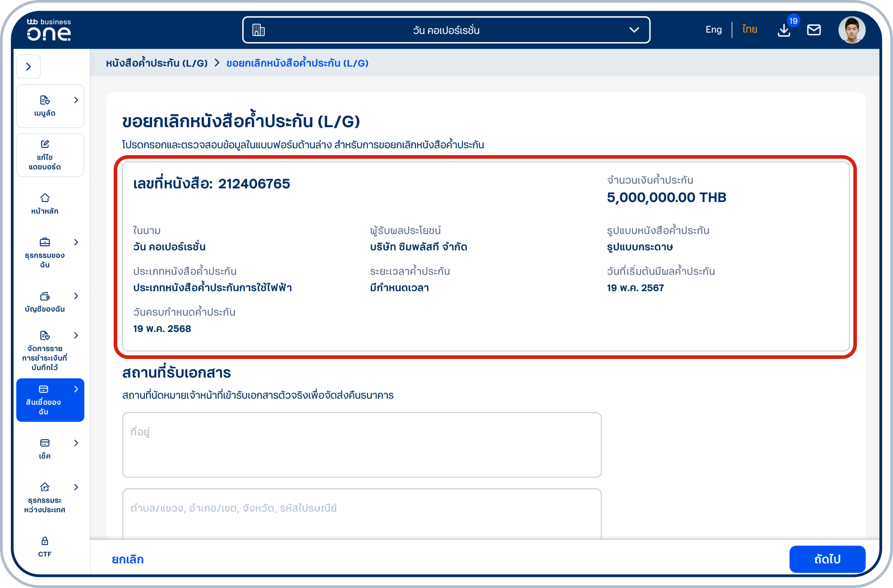This screenshot has height=588, width=893.
Task: Expand the ธุรกรรมของฉัน submenu chevron
Action: pos(76,242)
